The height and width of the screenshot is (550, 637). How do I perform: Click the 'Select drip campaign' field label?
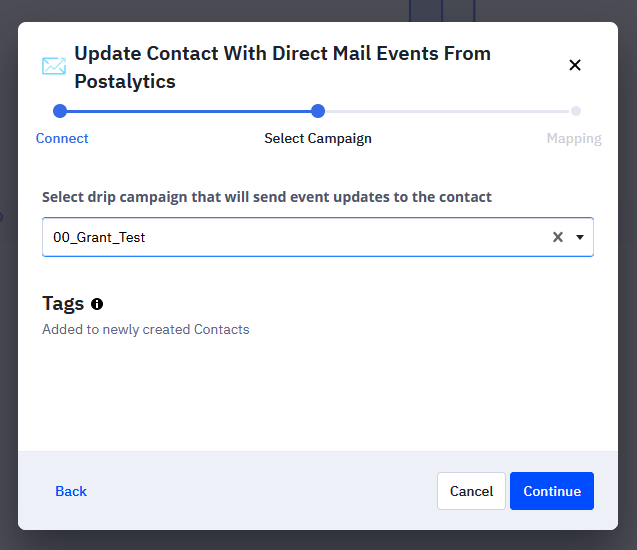267,197
